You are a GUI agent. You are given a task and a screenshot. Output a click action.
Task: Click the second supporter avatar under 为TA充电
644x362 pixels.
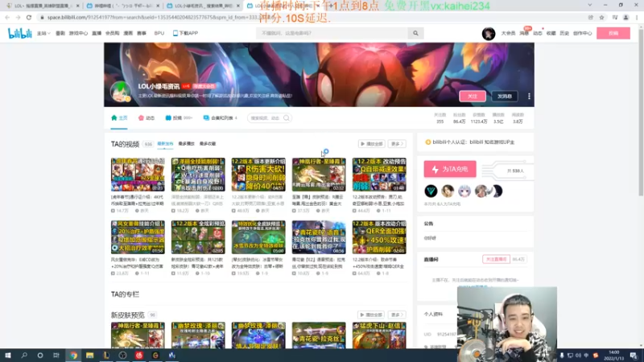448,191
